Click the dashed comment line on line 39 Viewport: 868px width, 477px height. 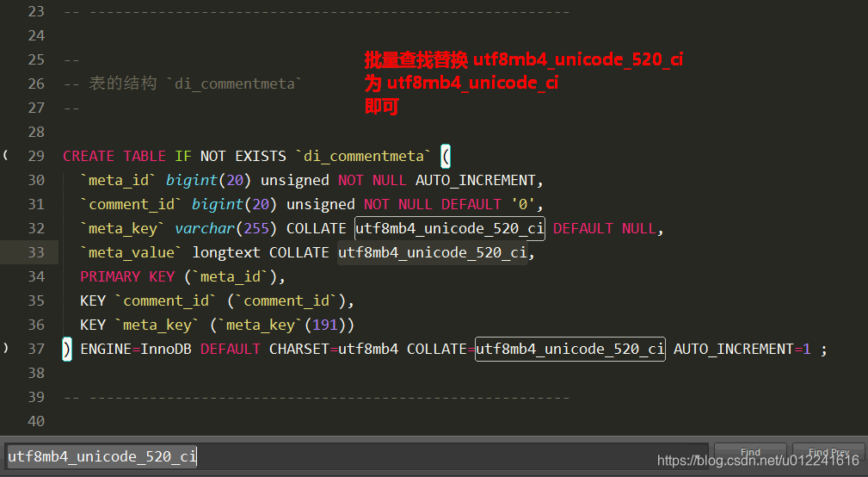coord(316,397)
